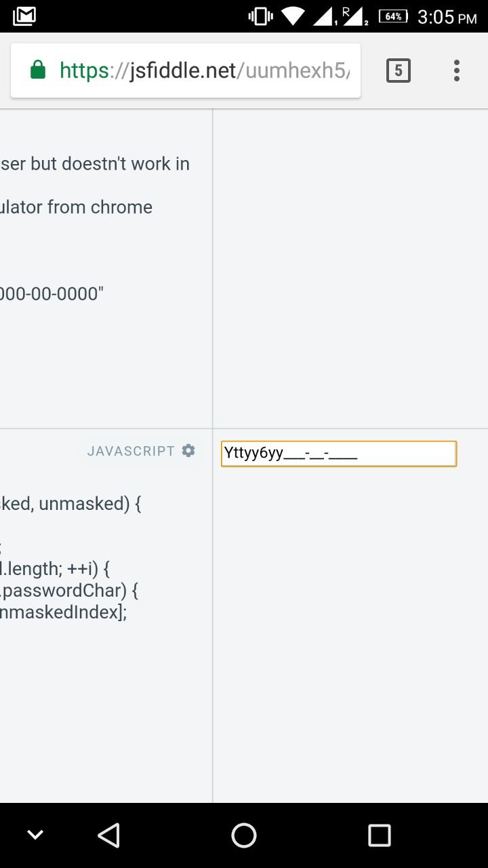Collapse the panel using the down chevron

coord(35,834)
